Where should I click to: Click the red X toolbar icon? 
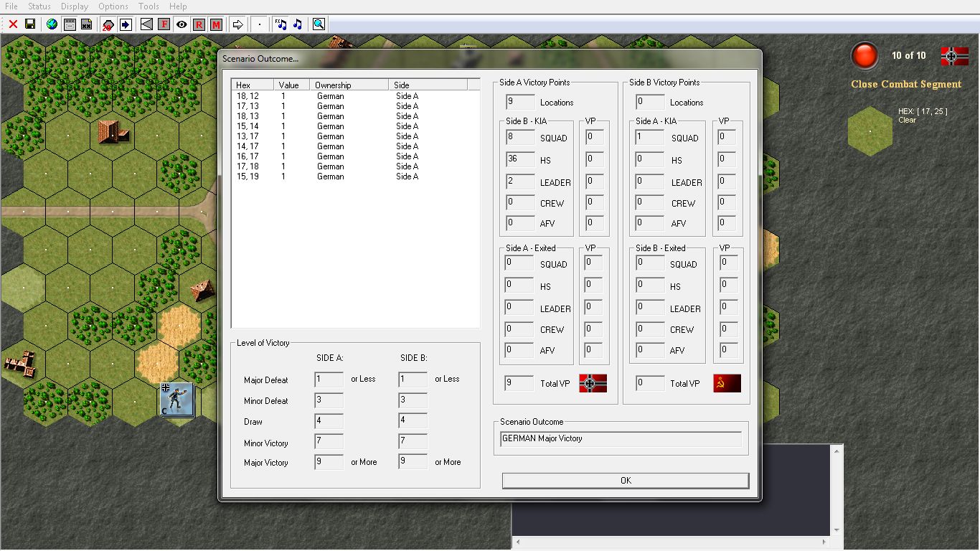[13, 24]
